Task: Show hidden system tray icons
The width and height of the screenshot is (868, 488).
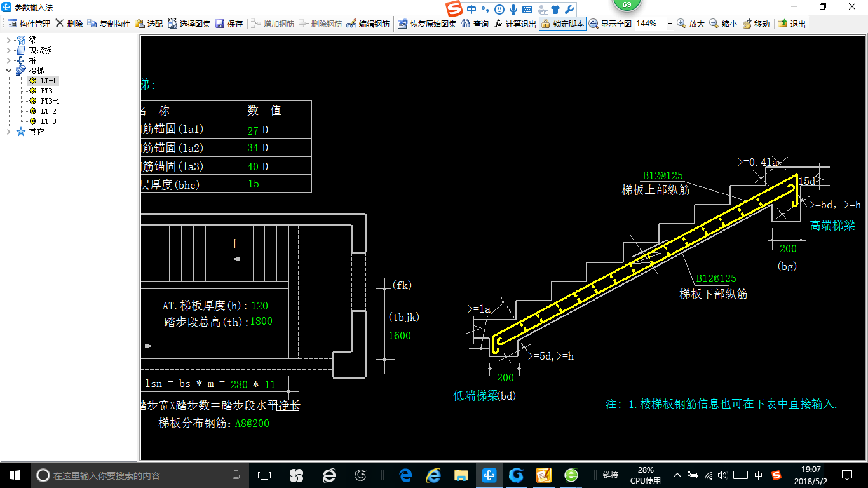Action: [677, 475]
